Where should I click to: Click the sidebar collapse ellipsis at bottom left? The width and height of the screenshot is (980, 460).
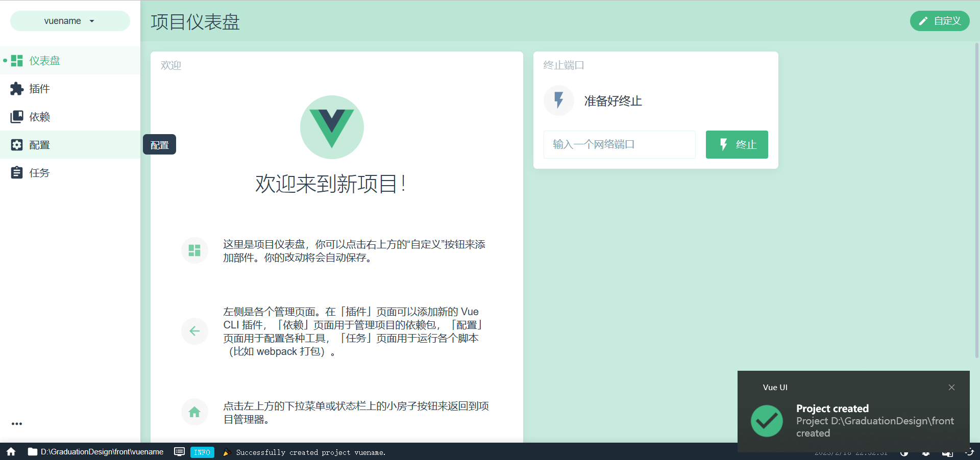point(17,424)
